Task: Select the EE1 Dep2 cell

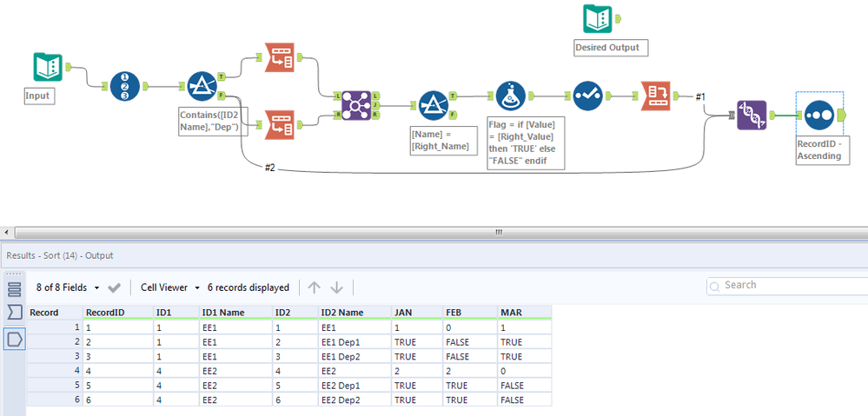Action: point(354,356)
